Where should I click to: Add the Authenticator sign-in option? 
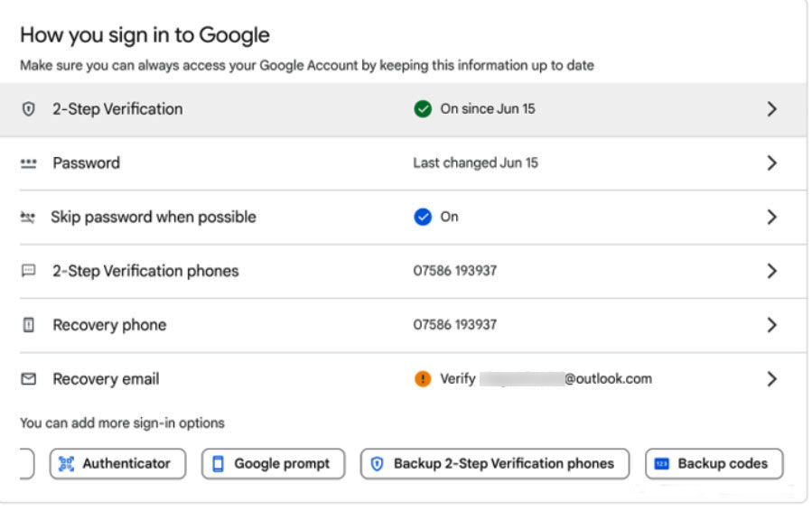pos(117,464)
